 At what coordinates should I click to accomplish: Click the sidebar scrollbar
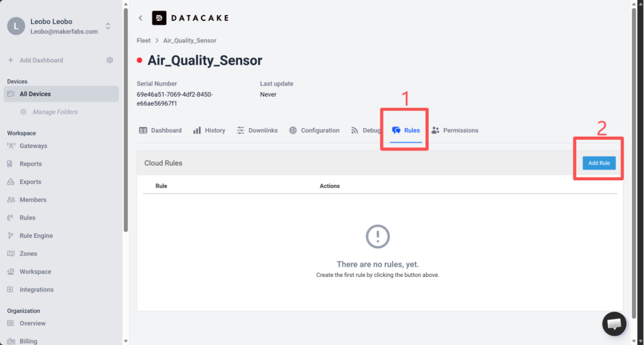pos(126,120)
